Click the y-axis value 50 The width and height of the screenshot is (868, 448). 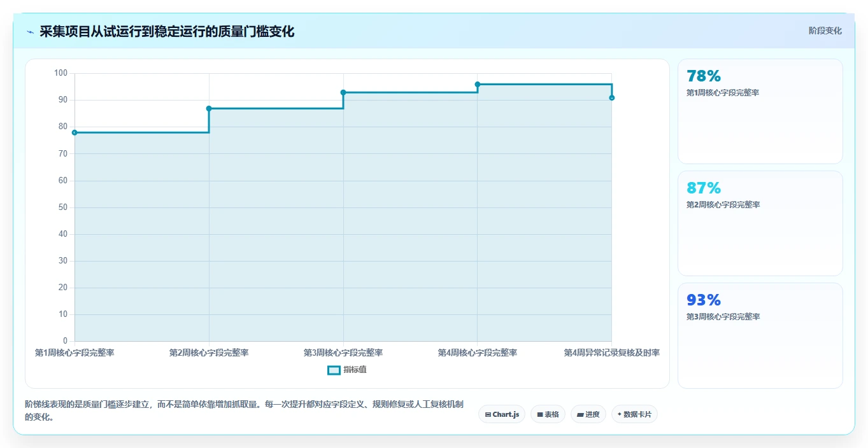click(62, 207)
